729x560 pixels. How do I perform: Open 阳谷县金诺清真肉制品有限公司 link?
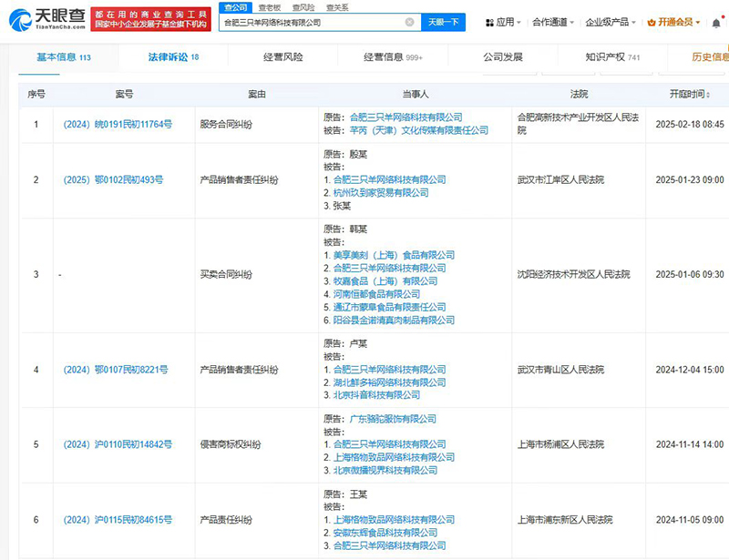tap(394, 321)
